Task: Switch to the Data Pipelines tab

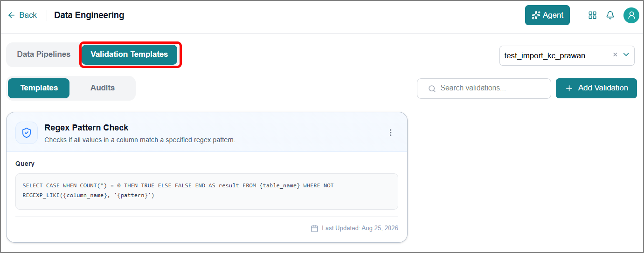Action: point(44,55)
